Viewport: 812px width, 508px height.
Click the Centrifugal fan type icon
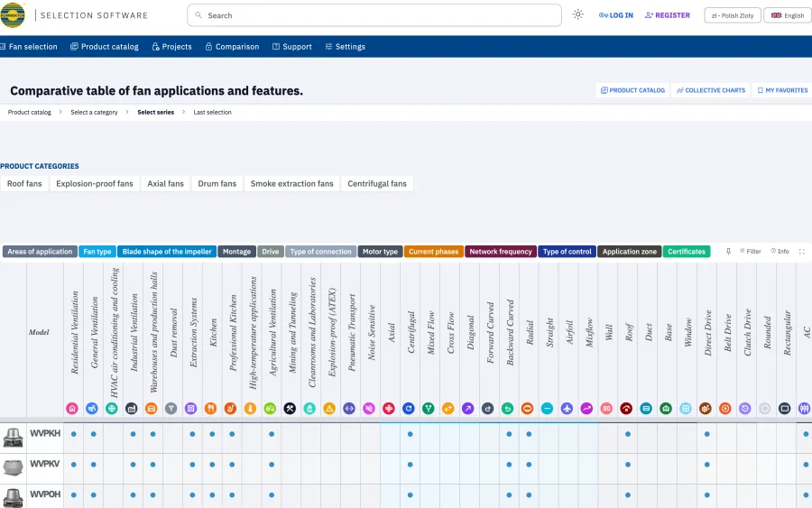pos(409,409)
